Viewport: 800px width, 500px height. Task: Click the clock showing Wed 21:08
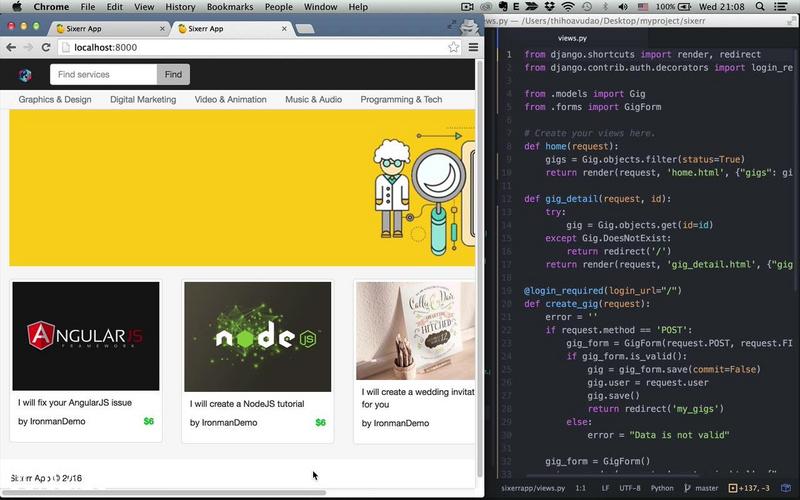pos(723,7)
